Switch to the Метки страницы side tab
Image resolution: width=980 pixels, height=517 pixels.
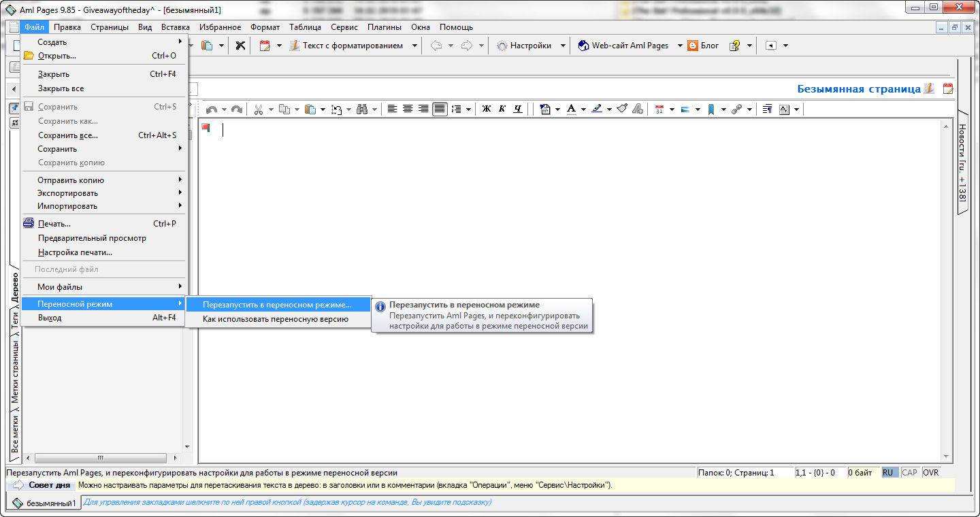pyautogui.click(x=15, y=371)
